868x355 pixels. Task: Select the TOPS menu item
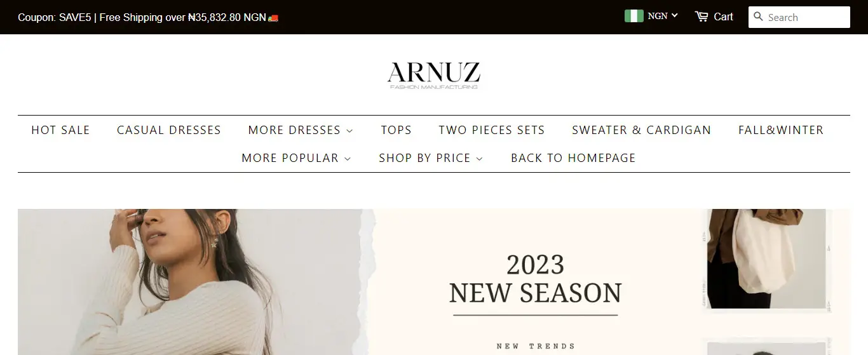coord(397,130)
